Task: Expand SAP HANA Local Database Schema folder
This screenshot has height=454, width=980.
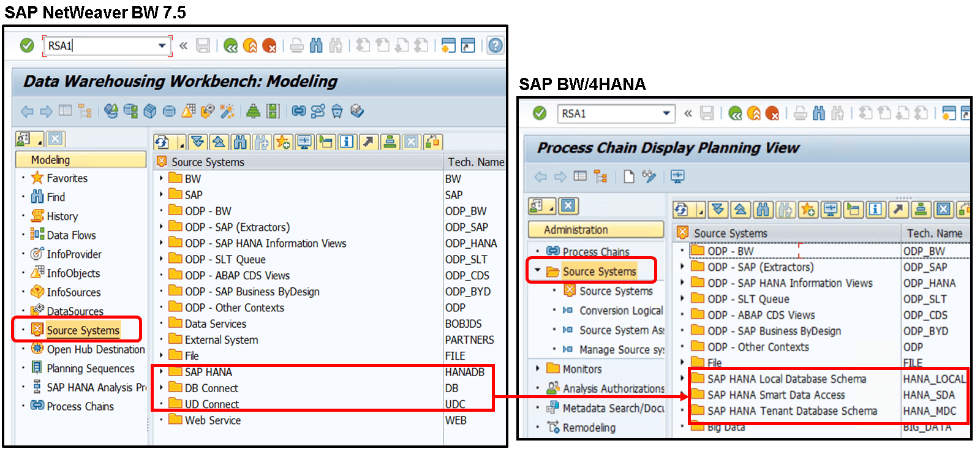Action: 682,379
